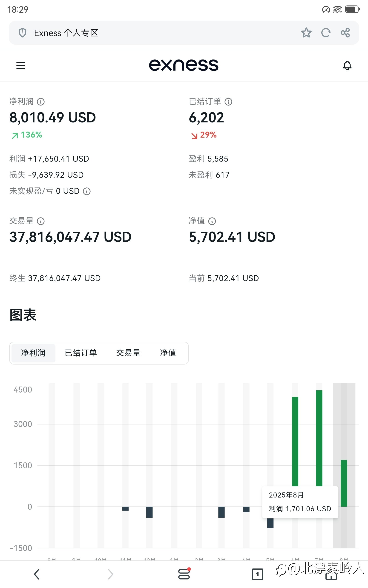
Task: Tap the 6,202 closed orders value
Action: pyautogui.click(x=206, y=118)
